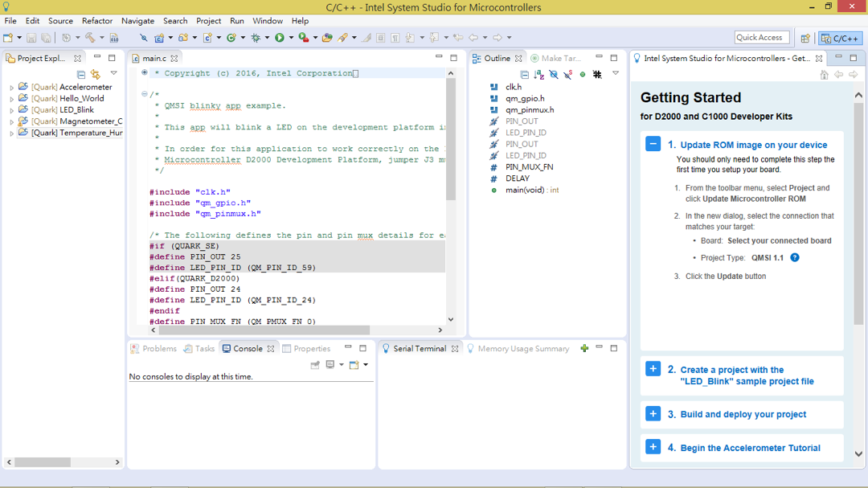
Task: Click the blue help question mark icon
Action: [794, 257]
